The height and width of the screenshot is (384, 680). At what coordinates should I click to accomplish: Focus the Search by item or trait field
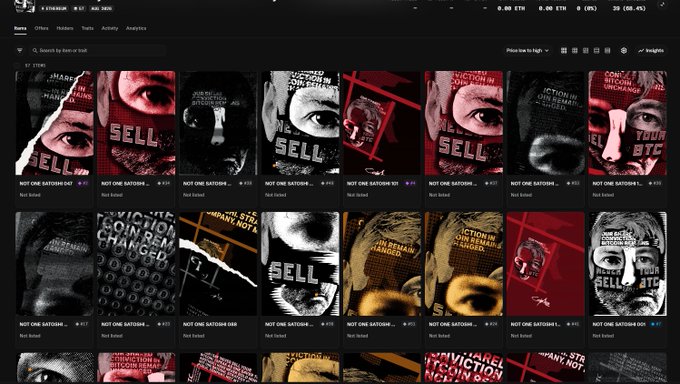pyautogui.click(x=98, y=51)
